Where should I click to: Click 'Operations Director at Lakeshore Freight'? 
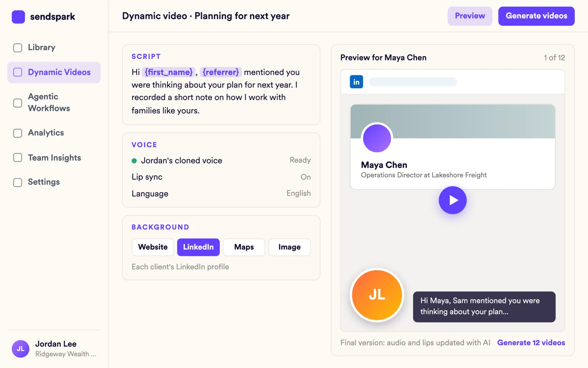tap(424, 175)
